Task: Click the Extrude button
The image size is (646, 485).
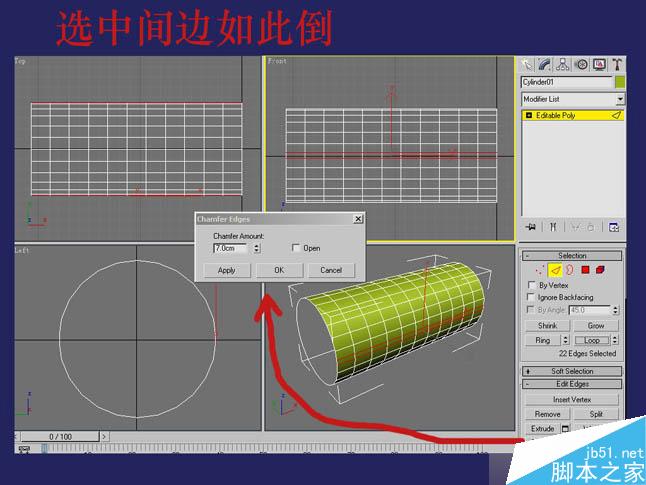Action: point(543,429)
